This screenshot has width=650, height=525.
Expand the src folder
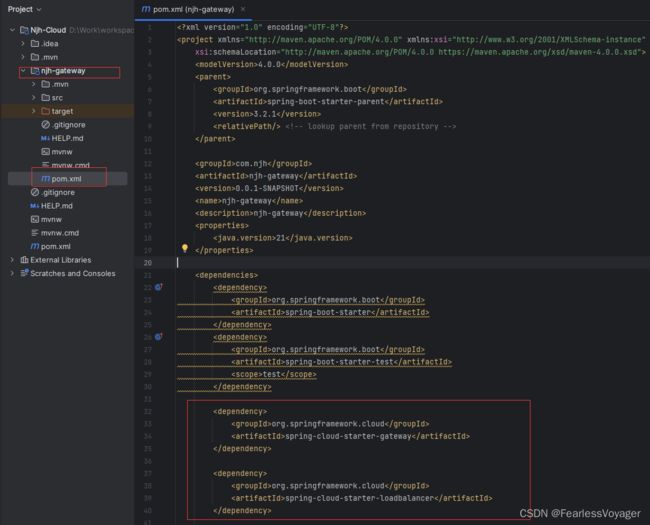pyautogui.click(x=34, y=97)
